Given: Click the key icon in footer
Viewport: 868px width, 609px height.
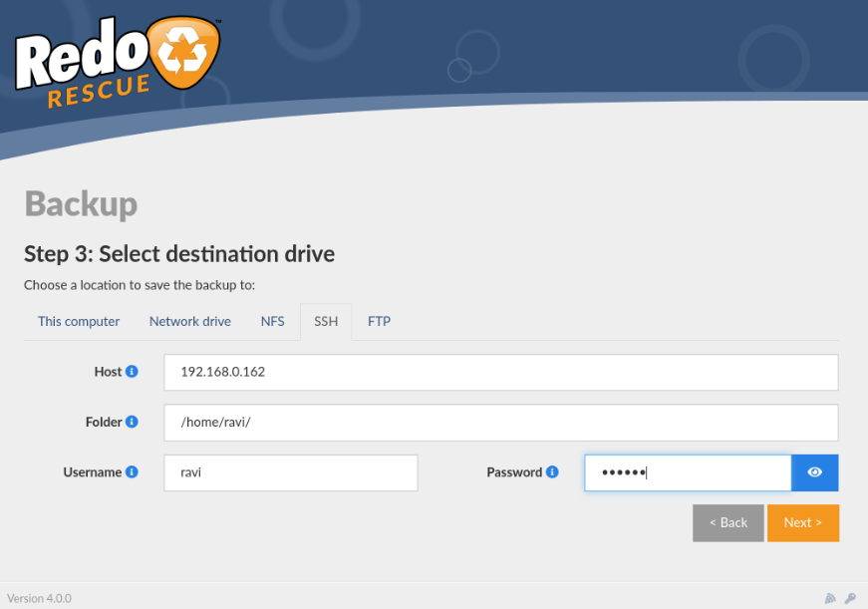Looking at the screenshot, I should point(850,598).
